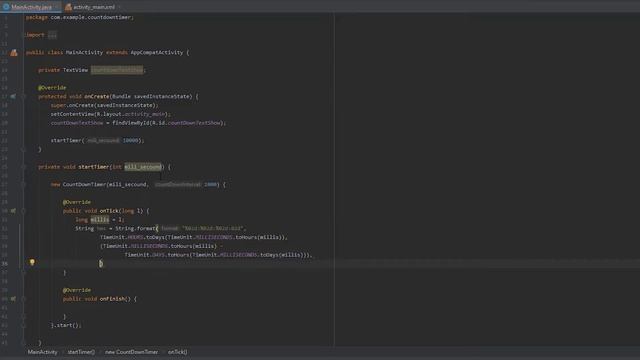Open the activity_main.xml editor tab
Image resolution: width=640 pixels, height=360 pixels.
93,7
